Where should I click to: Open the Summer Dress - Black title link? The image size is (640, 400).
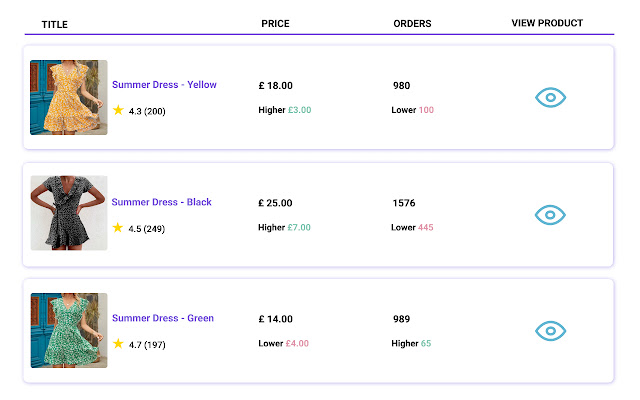[x=162, y=202]
